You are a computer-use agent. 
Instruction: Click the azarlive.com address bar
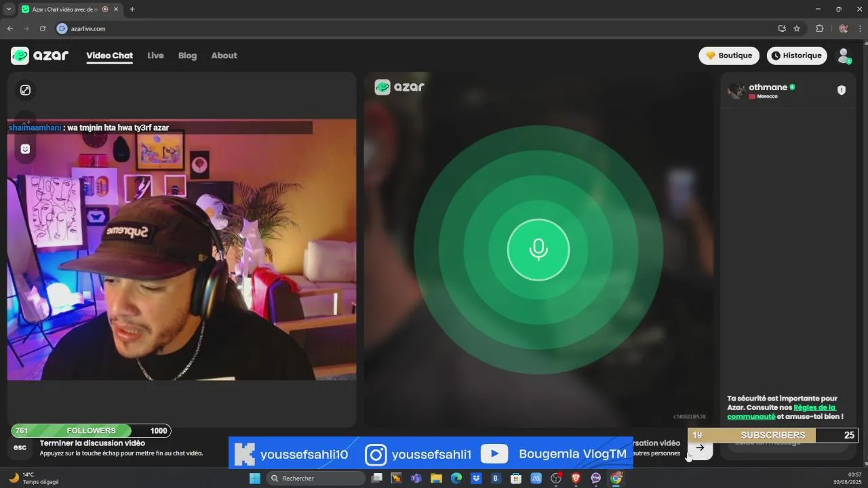[87, 28]
